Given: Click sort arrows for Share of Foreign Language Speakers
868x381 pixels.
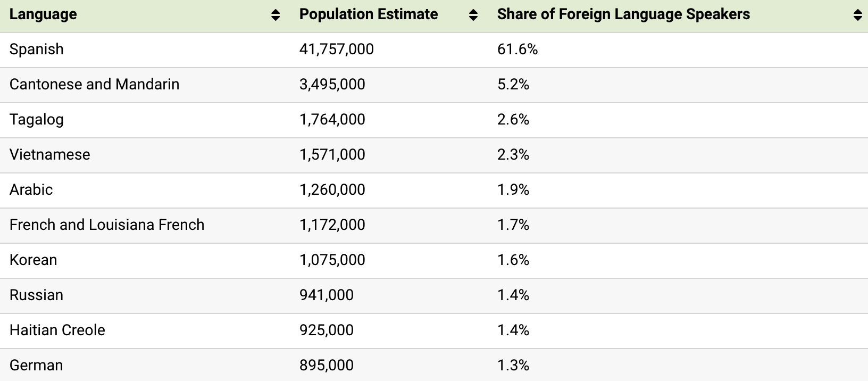Looking at the screenshot, I should click(x=857, y=15).
